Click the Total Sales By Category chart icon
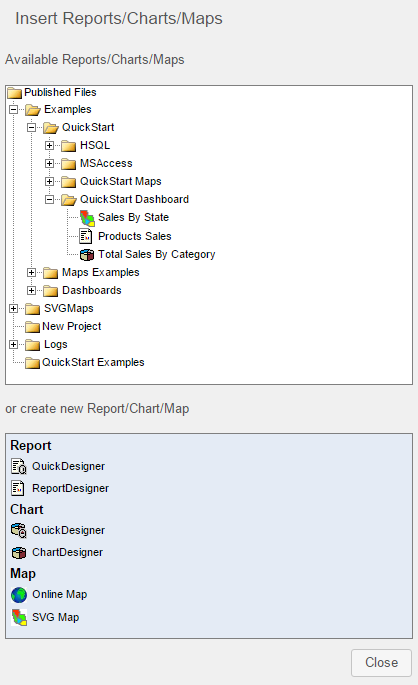This screenshot has height=685, width=418. (87, 254)
